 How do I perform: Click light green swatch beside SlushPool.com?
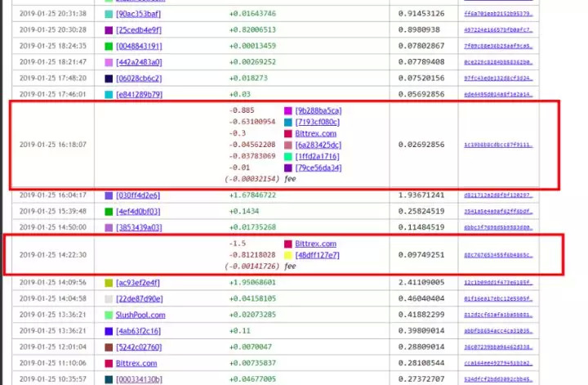coord(109,316)
